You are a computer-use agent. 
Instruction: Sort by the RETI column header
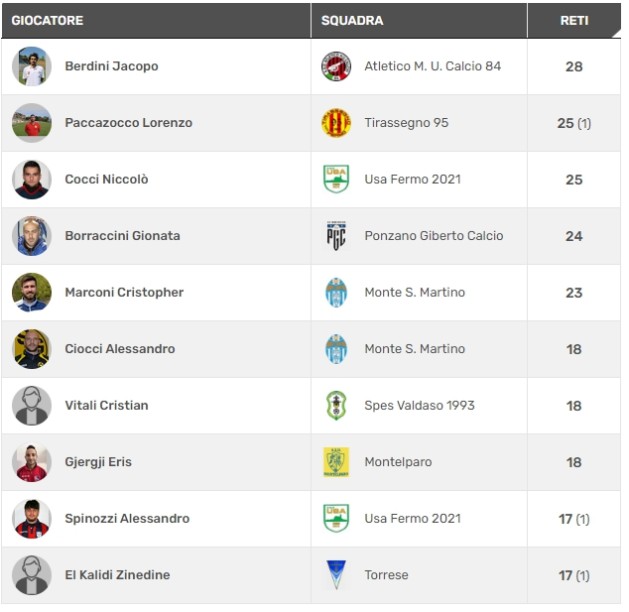(574, 20)
